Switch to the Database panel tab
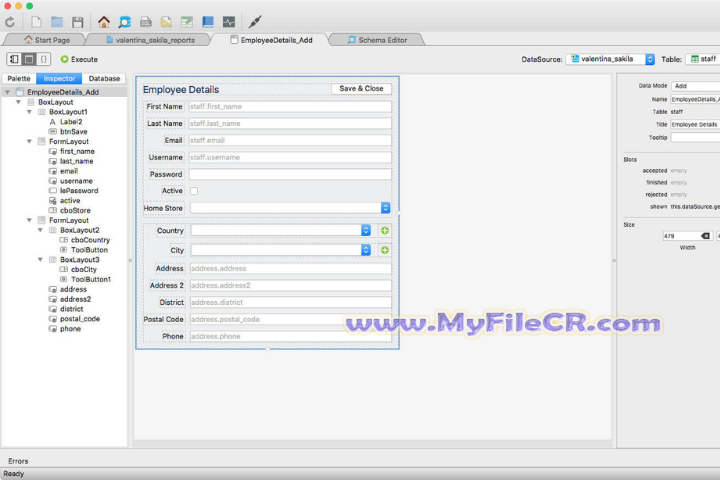Viewport: 720px width, 480px height. tap(104, 79)
